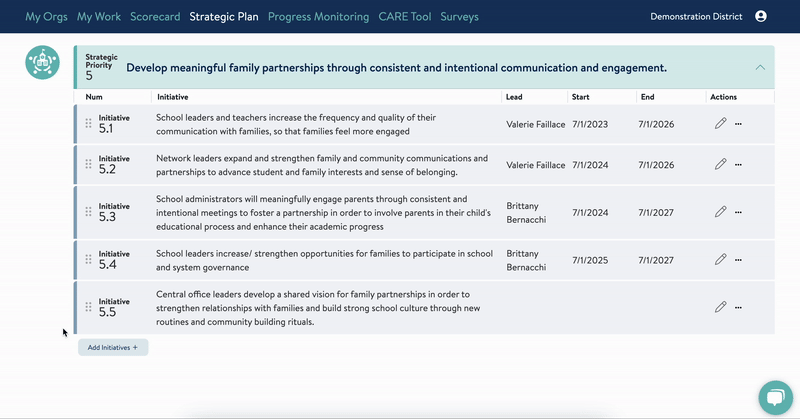The width and height of the screenshot is (800, 419).
Task: Open more actions menu for Initiative 5.5
Action: pyautogui.click(x=739, y=307)
